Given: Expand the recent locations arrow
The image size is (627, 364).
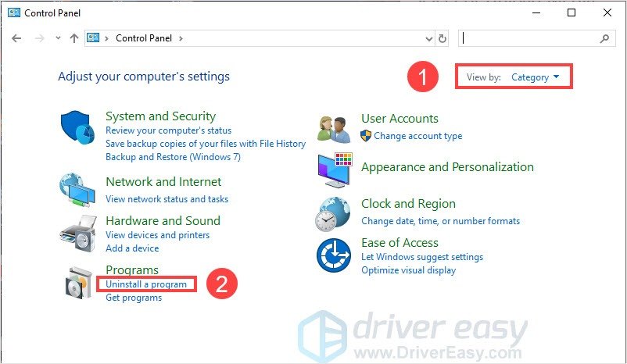Looking at the screenshot, I should [57, 38].
